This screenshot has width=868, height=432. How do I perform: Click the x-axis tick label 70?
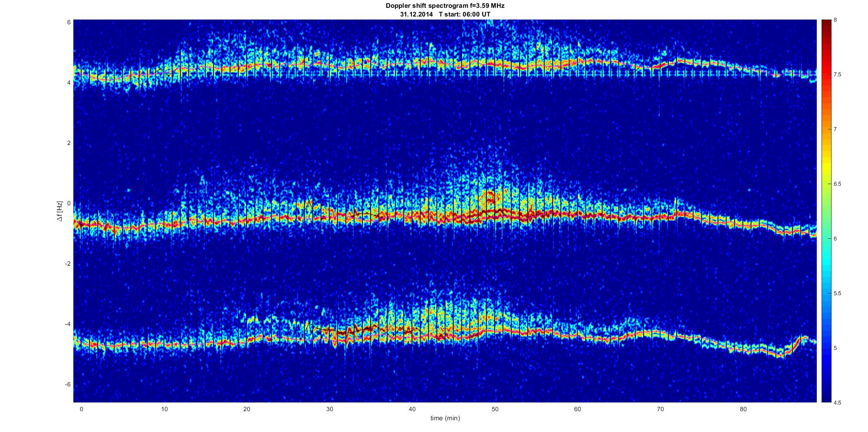[x=661, y=409]
